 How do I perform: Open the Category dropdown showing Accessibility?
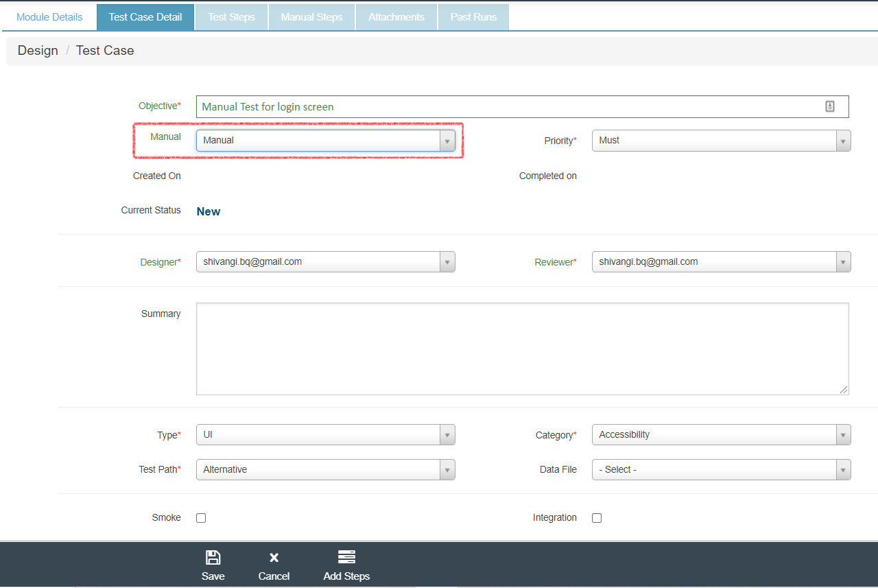pyautogui.click(x=722, y=435)
